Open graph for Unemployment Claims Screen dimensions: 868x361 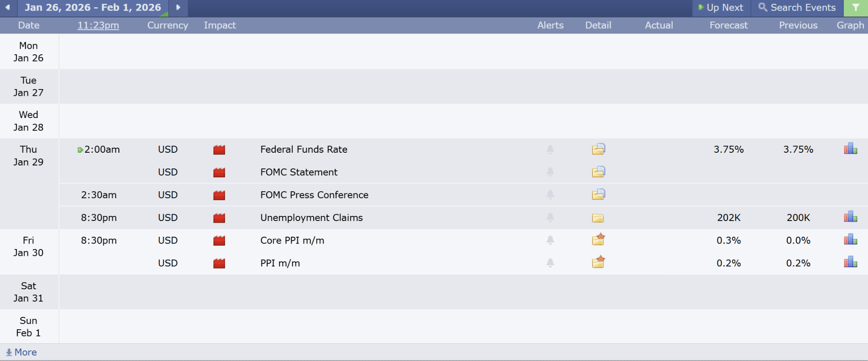tap(850, 217)
